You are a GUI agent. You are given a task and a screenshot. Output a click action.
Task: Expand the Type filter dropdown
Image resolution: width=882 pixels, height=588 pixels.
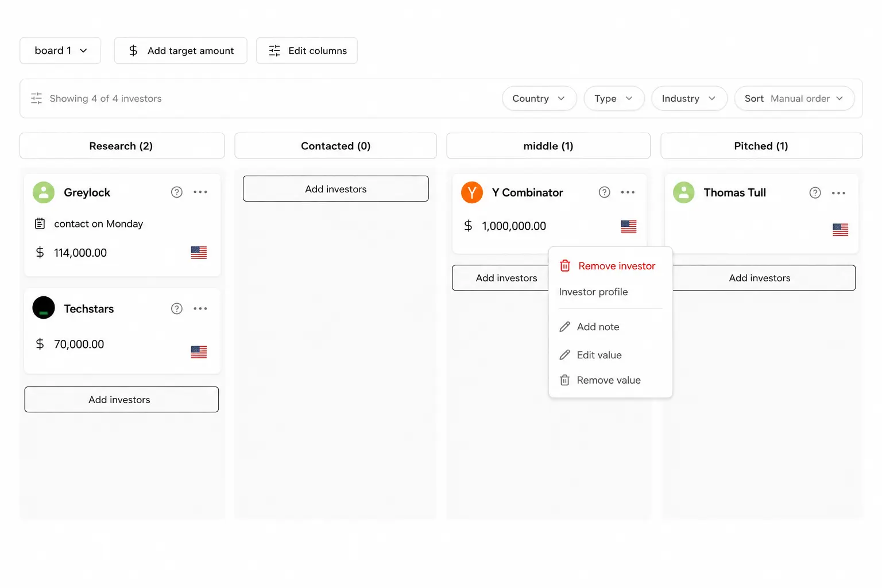614,98
